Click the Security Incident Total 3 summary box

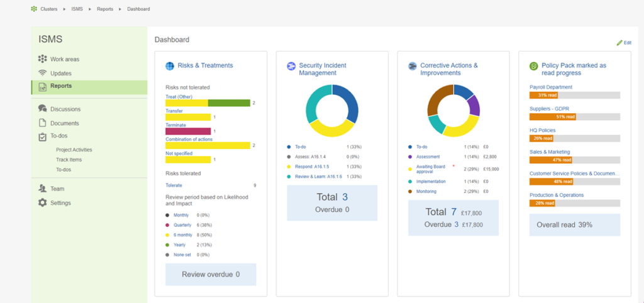332,203
